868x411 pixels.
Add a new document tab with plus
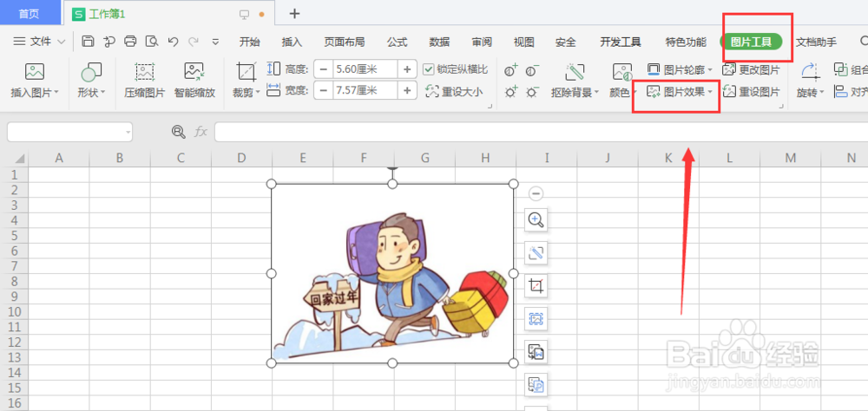[294, 14]
